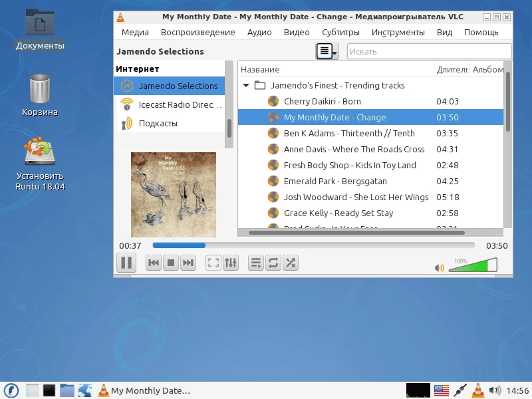This screenshot has width=532, height=399.
Task: Click My Monthly Date taskbar window button
Action: point(144,390)
